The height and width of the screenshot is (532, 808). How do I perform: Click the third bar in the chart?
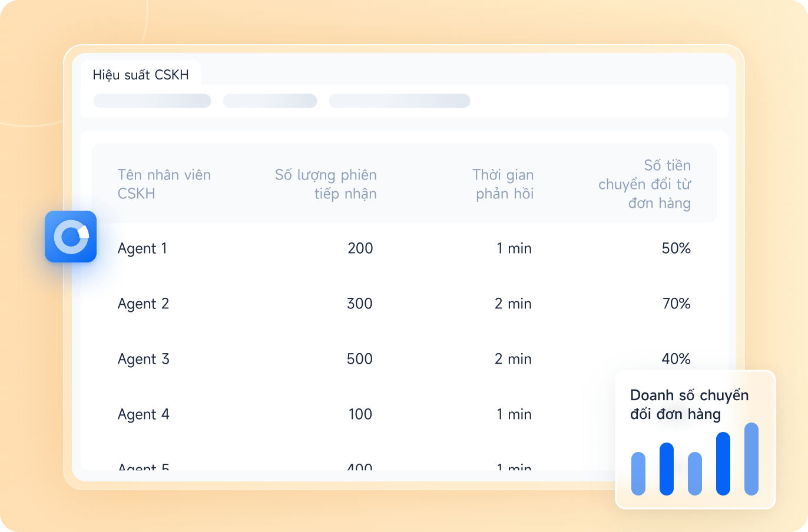tap(695, 473)
